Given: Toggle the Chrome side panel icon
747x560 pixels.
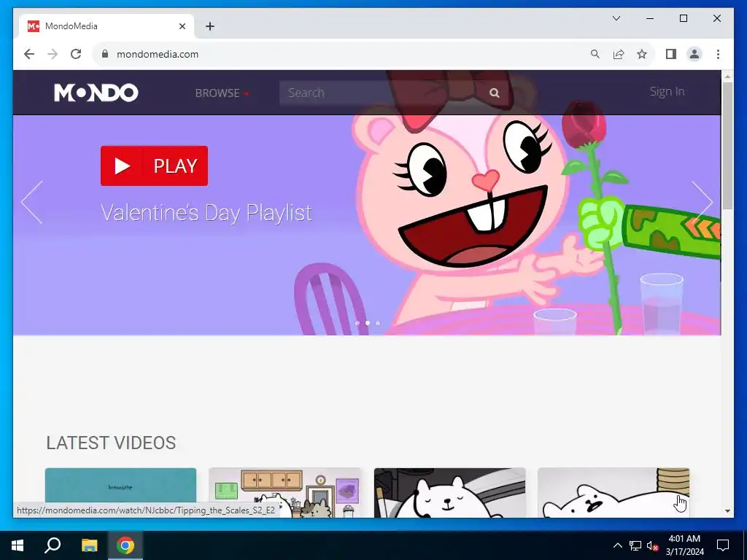Looking at the screenshot, I should click(671, 54).
